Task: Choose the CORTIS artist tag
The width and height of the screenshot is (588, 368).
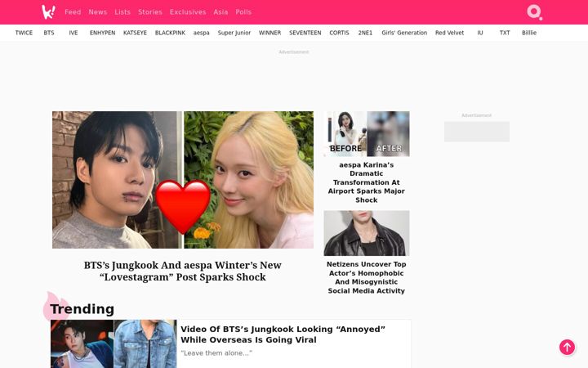Action: [339, 33]
